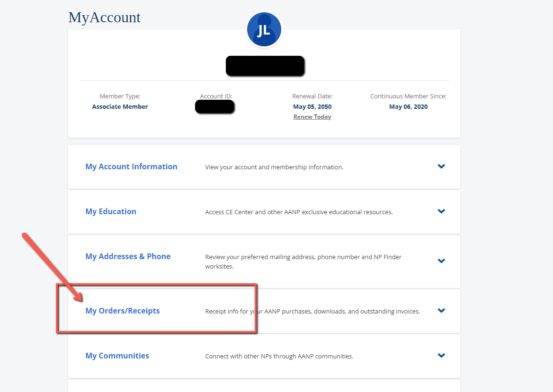Expand the My Education chevron arrow
This screenshot has height=392, width=553.
click(441, 211)
